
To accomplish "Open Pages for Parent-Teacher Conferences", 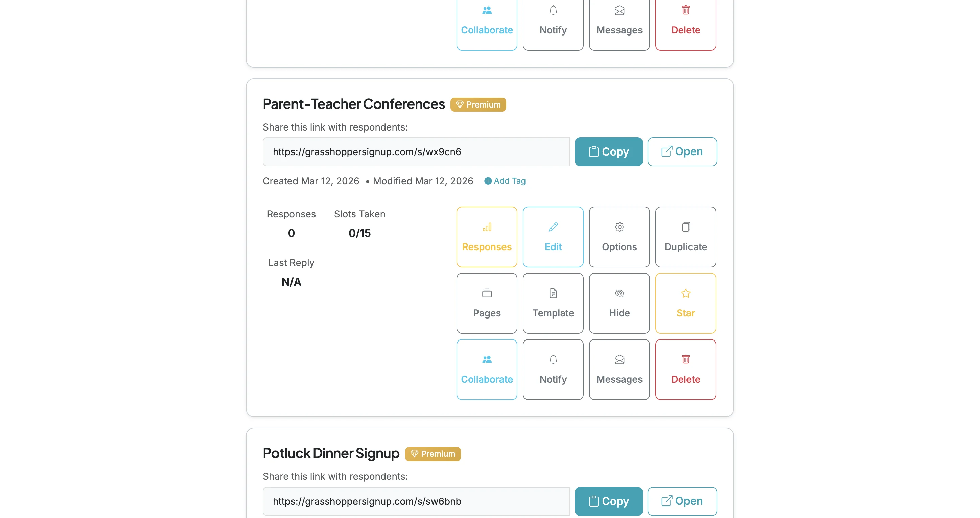I will (x=487, y=303).
